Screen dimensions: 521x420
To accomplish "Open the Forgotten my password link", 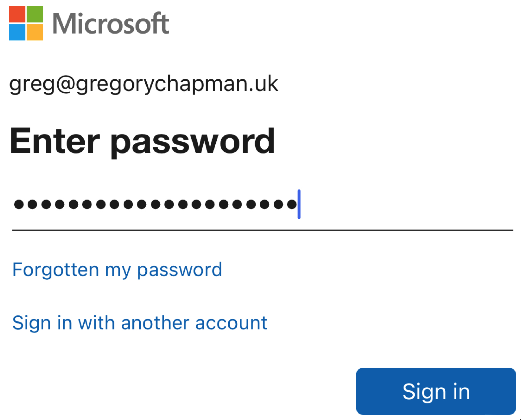I will (117, 270).
